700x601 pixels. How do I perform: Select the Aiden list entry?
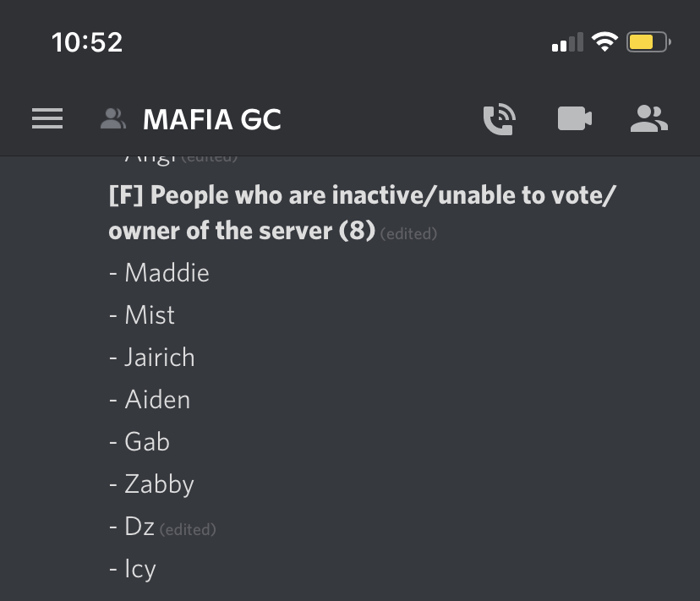pos(150,399)
